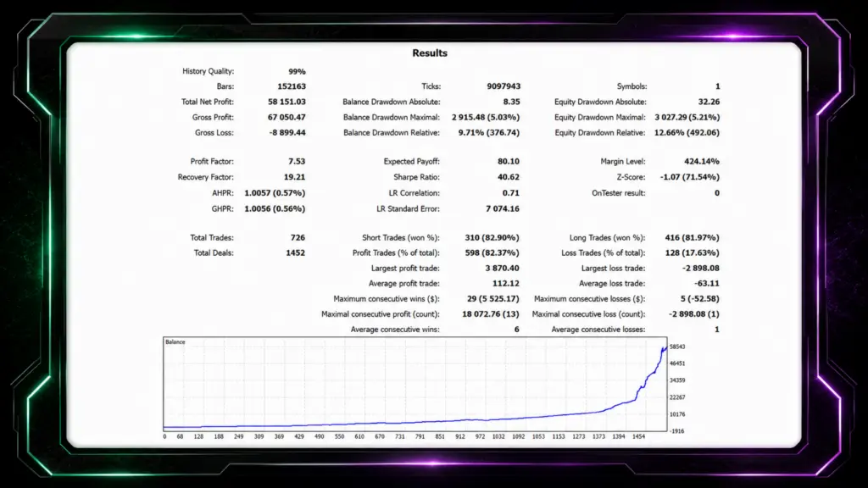Click the Results heading
868x488 pixels.
(x=430, y=53)
